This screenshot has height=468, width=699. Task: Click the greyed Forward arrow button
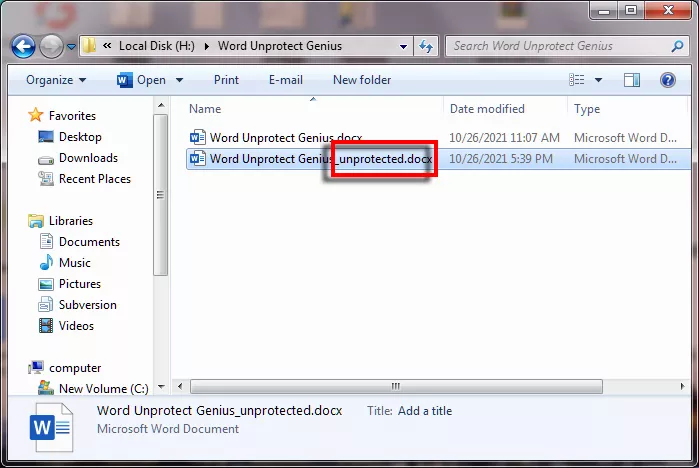(x=52, y=46)
